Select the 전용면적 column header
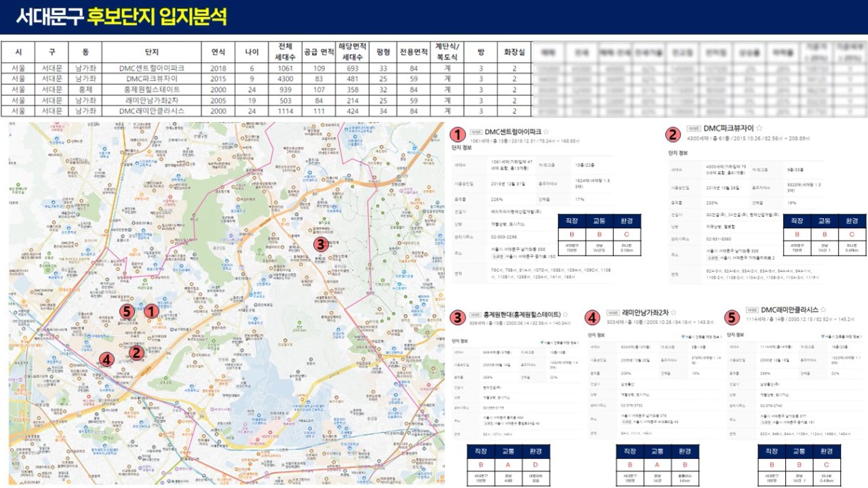The image size is (868, 488). pyautogui.click(x=413, y=52)
